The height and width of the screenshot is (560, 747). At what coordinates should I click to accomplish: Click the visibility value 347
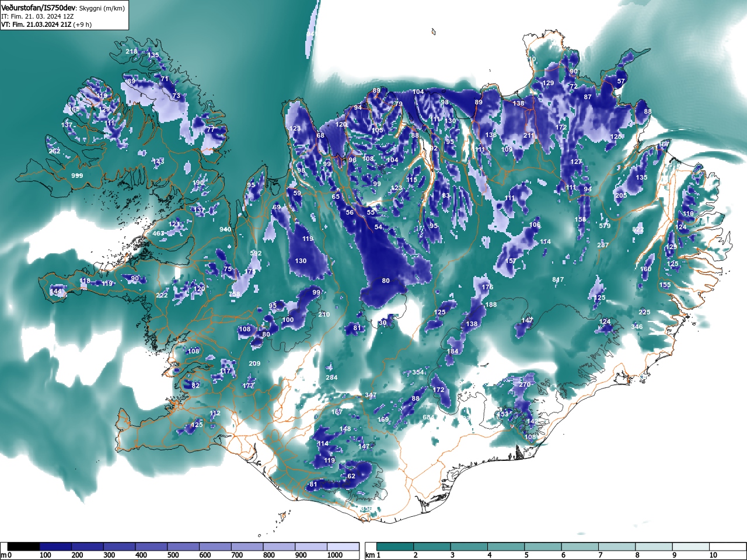pyautogui.click(x=371, y=395)
